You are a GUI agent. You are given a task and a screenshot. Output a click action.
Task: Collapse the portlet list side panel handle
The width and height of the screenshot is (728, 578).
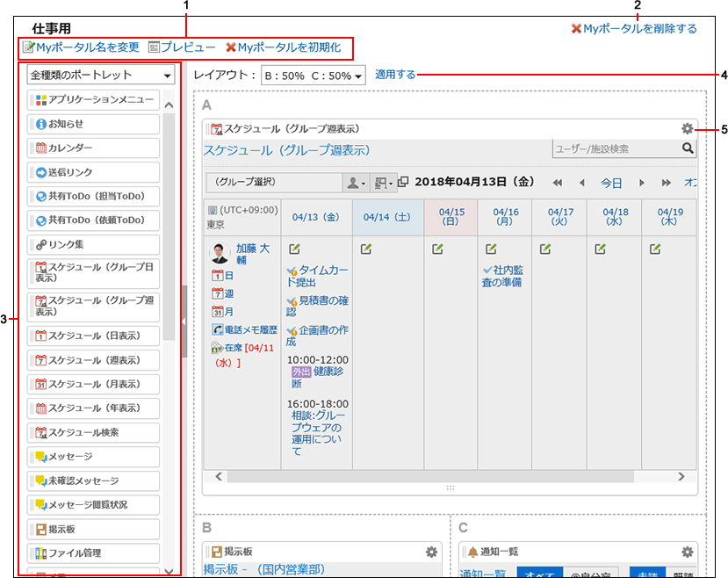click(x=184, y=322)
